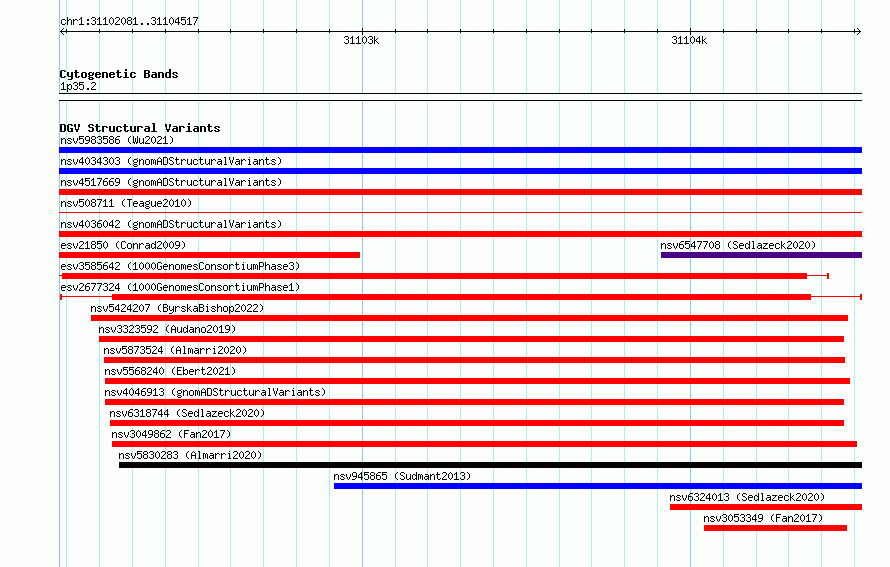Select the blue nsv4034303 variant bar
Screen dimensions: 890x567
tap(460, 171)
